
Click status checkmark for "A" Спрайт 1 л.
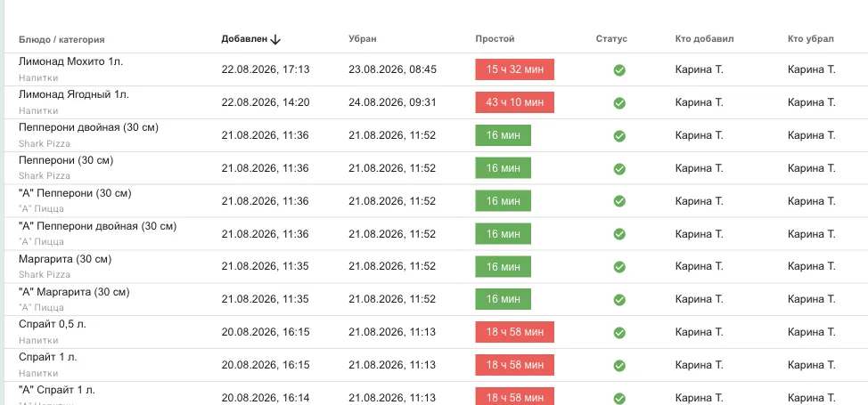(x=619, y=399)
